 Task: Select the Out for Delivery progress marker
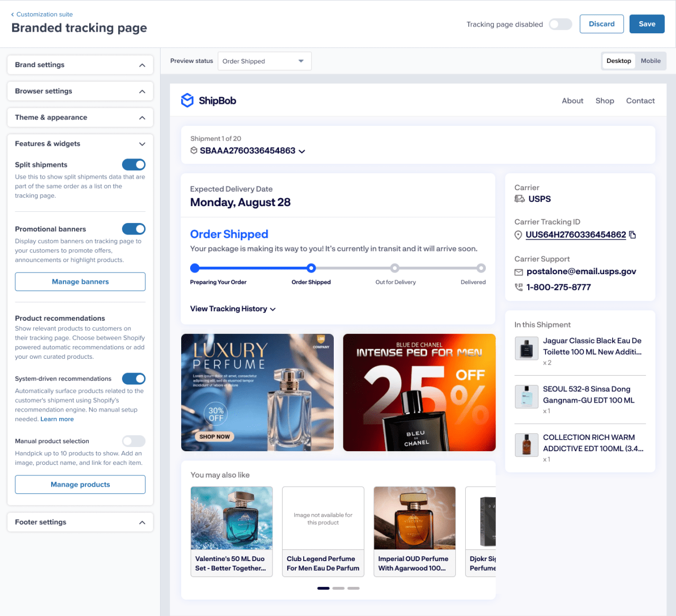pos(395,268)
